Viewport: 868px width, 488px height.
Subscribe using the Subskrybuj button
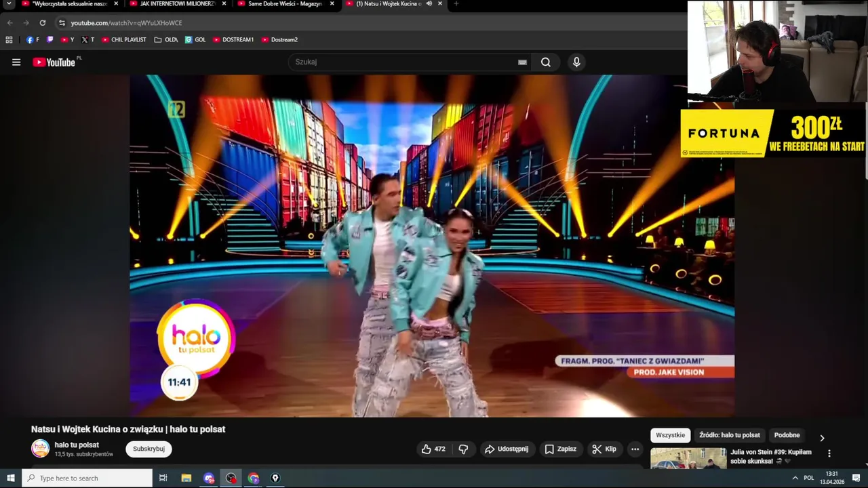(149, 449)
